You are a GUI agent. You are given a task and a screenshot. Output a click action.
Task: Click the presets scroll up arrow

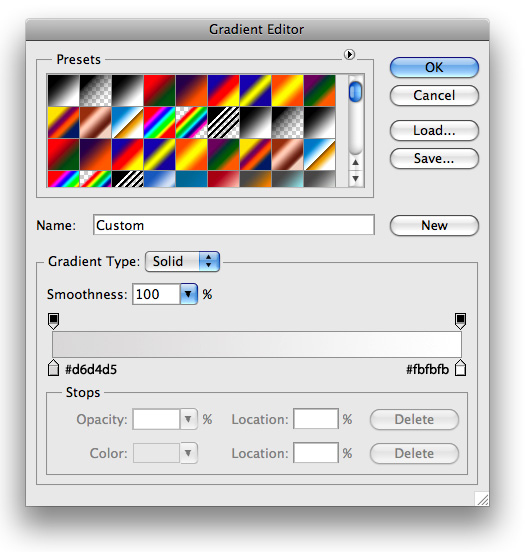pos(356,162)
